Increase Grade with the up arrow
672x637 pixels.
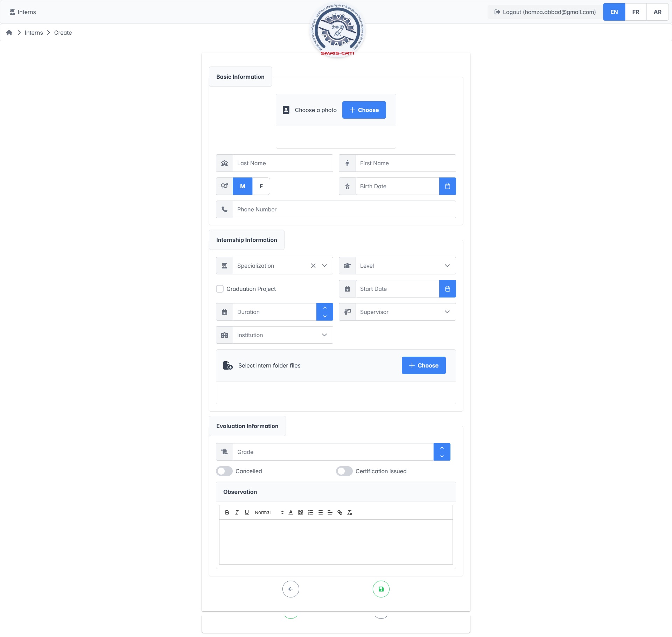pyautogui.click(x=442, y=448)
